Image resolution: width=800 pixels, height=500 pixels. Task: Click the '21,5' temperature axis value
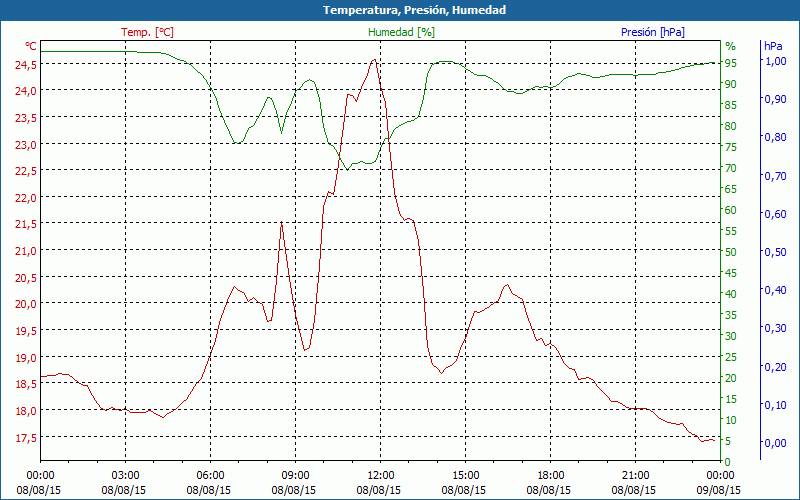[26, 224]
